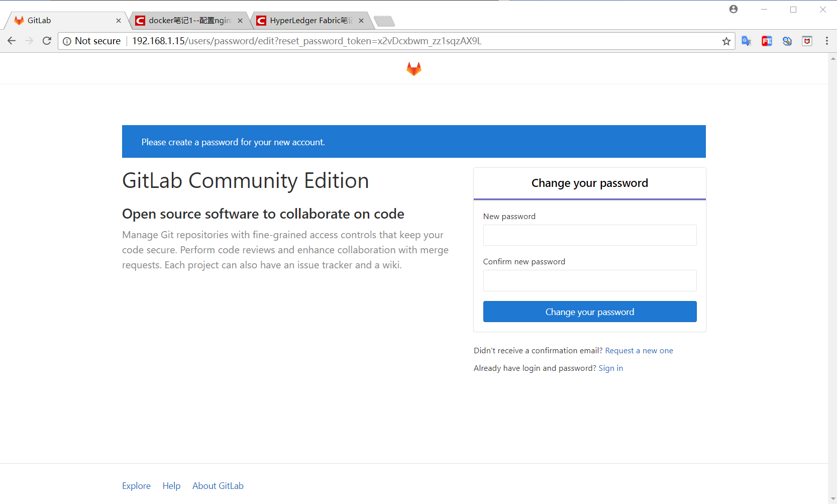837x504 pixels.
Task: Click the scrollbar up arrow
Action: tap(833, 58)
